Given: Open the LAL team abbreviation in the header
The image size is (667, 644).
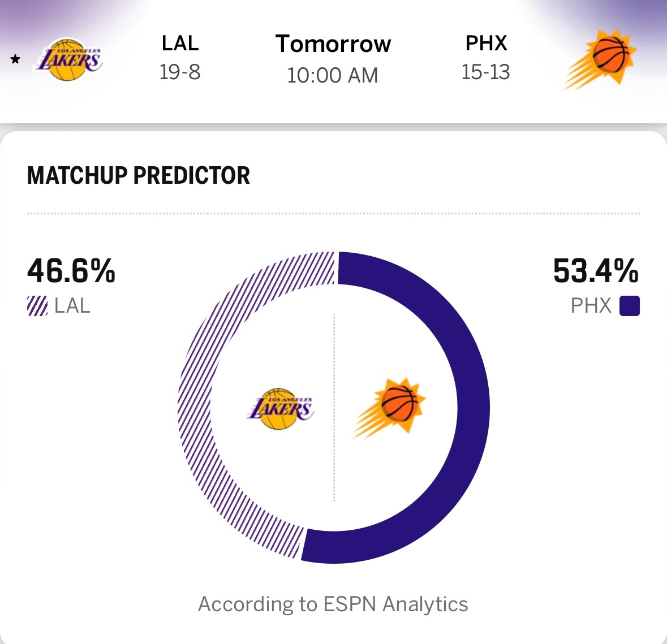Looking at the screenshot, I should (x=180, y=44).
